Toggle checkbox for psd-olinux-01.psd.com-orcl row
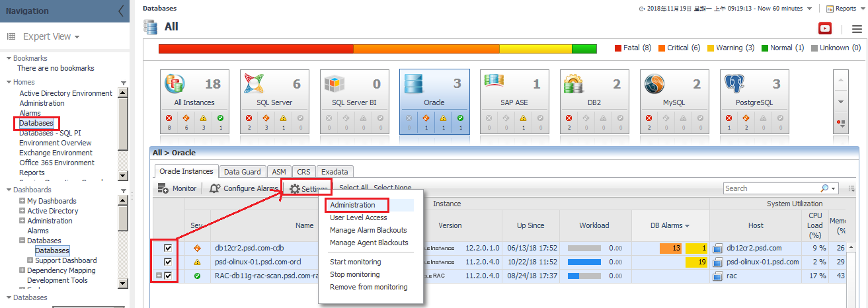Image resolution: width=868 pixels, height=308 pixels. 168,262
